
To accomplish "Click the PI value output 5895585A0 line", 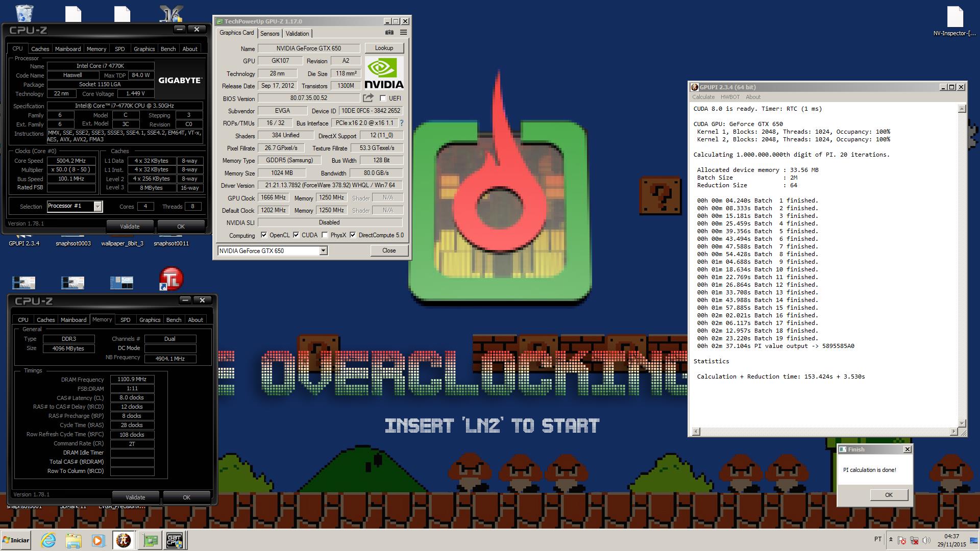I will point(775,346).
